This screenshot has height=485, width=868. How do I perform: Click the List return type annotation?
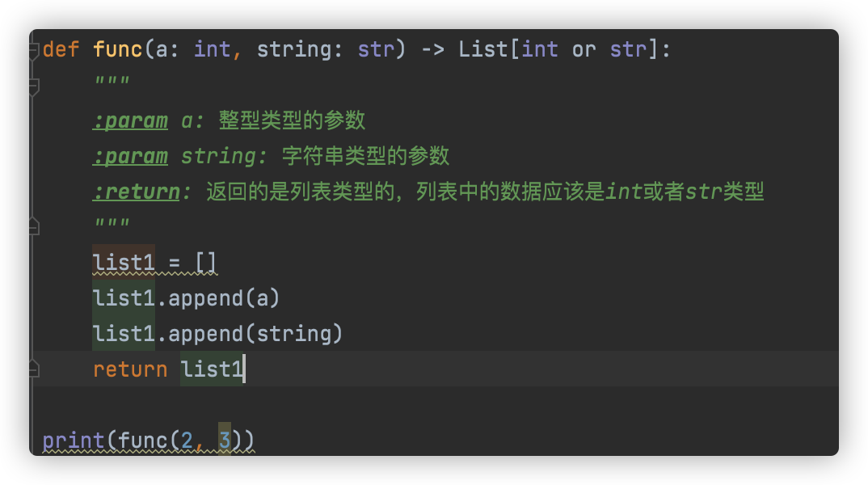[x=483, y=49]
